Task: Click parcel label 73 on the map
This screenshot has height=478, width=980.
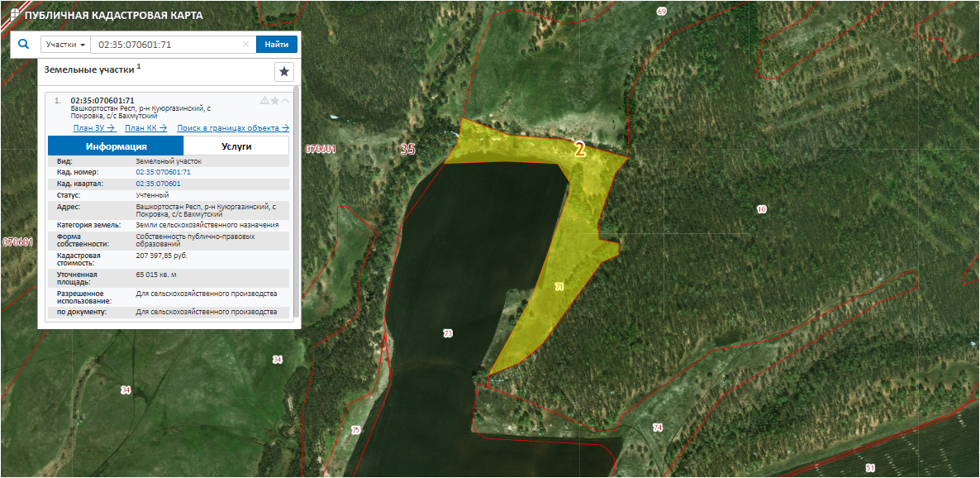Action: point(448,333)
